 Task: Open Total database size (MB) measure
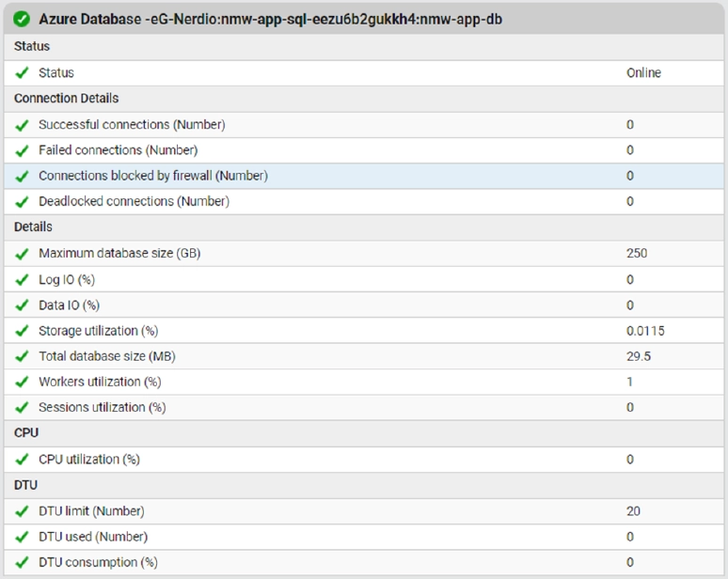click(107, 356)
